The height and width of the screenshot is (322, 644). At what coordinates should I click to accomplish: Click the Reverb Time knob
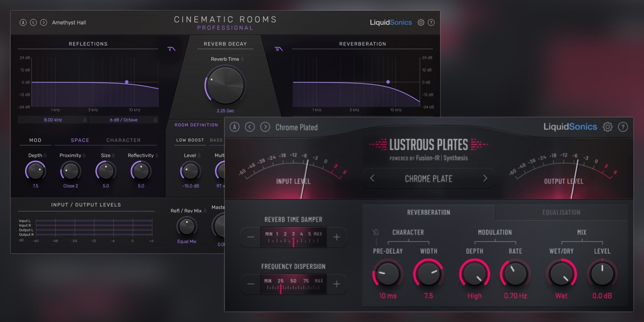coord(225,86)
